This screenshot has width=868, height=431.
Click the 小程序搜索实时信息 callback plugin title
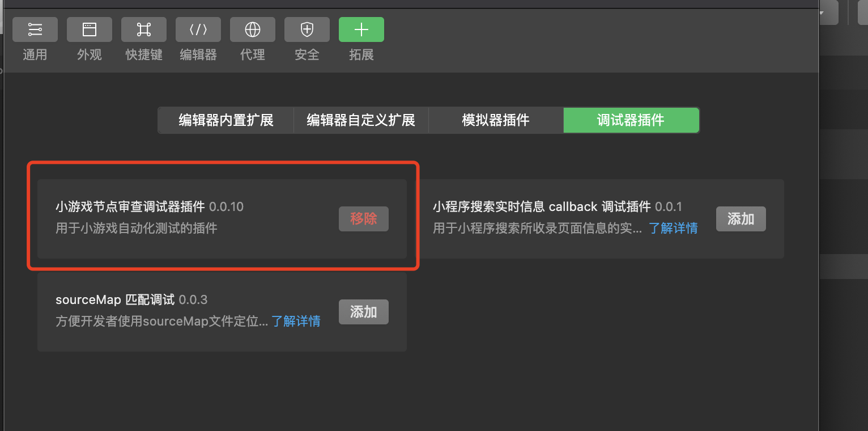[542, 206]
